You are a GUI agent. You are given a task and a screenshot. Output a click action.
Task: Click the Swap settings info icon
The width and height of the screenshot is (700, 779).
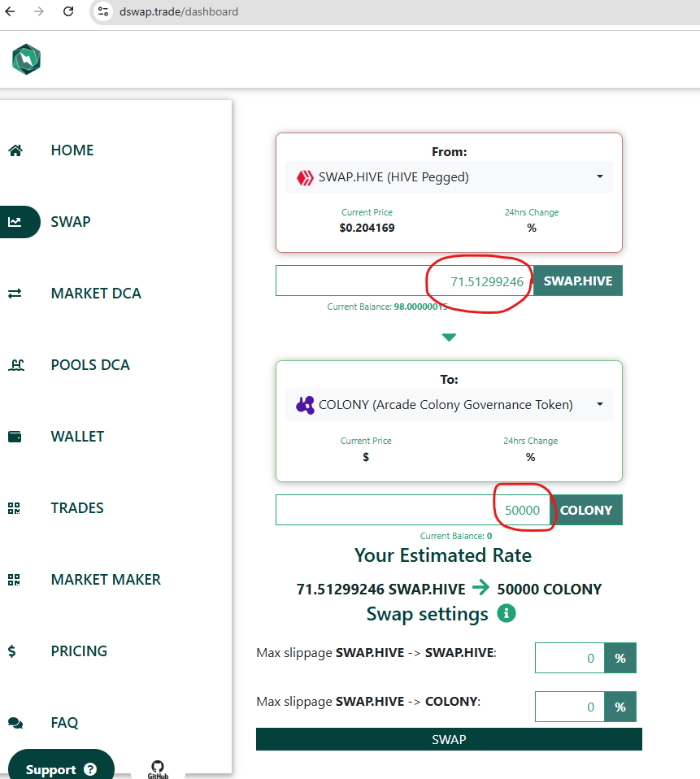507,613
